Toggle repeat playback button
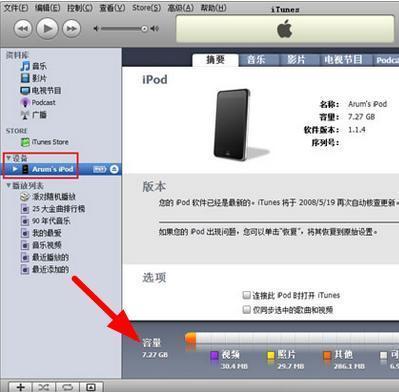Viewport: 399px width, 392px height. click(x=67, y=387)
